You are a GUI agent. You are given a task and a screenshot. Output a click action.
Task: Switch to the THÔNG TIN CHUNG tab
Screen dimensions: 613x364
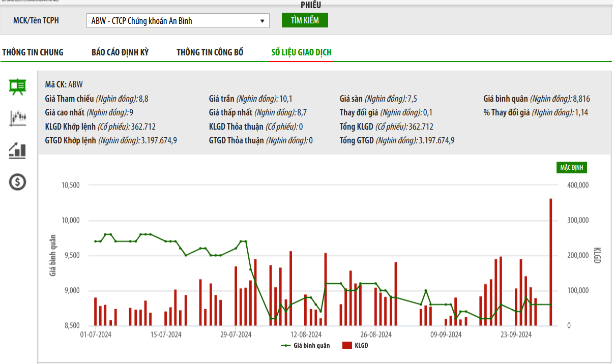coord(33,52)
